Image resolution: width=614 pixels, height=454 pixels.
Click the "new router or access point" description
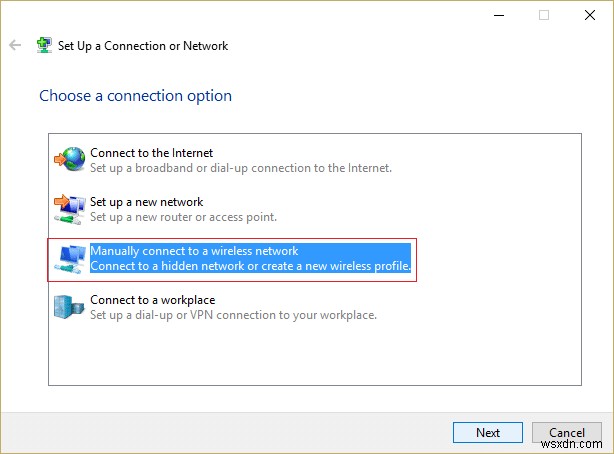click(x=183, y=217)
